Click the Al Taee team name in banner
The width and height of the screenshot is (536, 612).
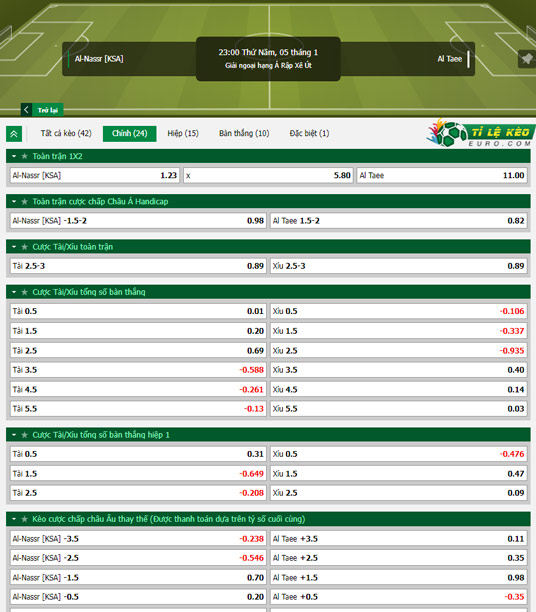coord(449,59)
